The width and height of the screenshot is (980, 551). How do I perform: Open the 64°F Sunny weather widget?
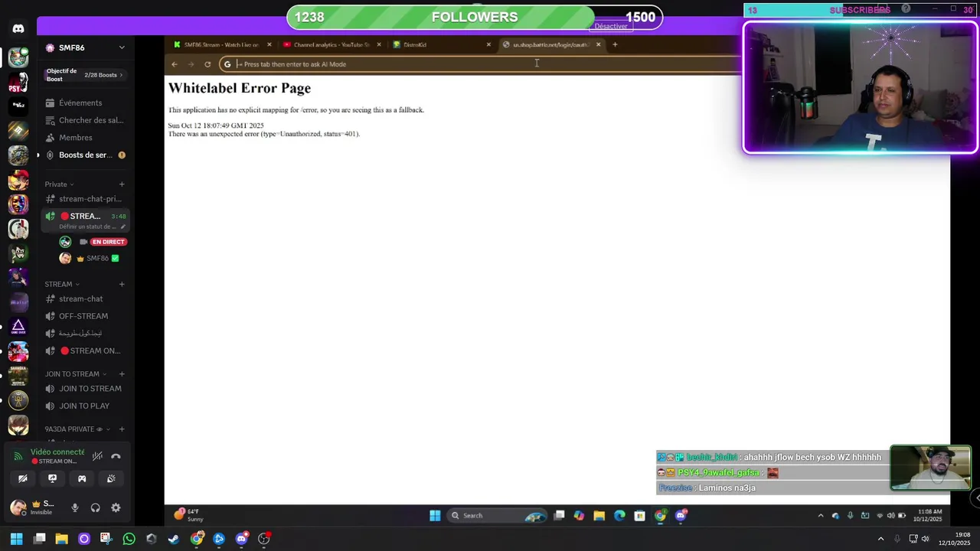[x=188, y=515]
